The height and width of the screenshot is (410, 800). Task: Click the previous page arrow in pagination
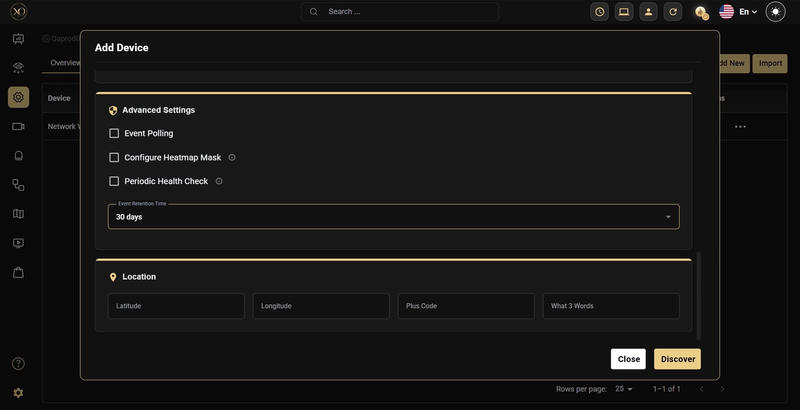click(702, 389)
